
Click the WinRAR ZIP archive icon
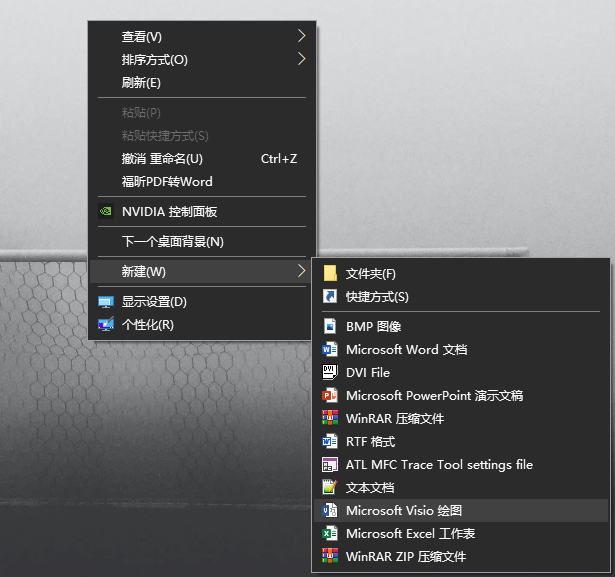coord(330,556)
